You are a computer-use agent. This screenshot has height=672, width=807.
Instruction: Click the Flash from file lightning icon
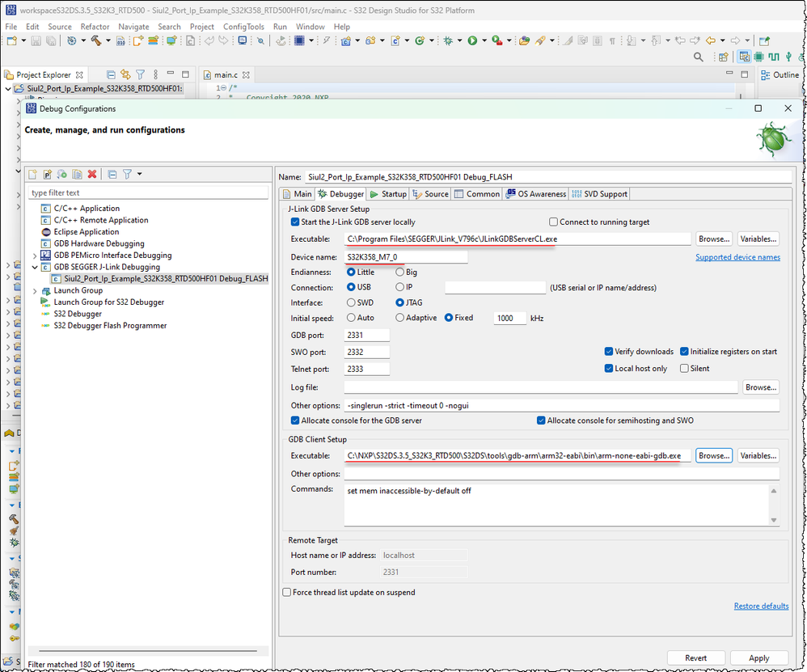coord(327,40)
